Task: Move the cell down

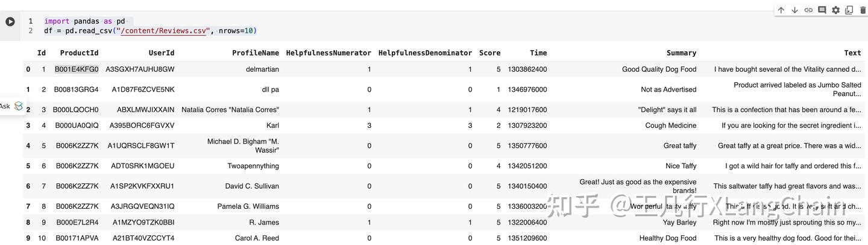Action: point(794,10)
